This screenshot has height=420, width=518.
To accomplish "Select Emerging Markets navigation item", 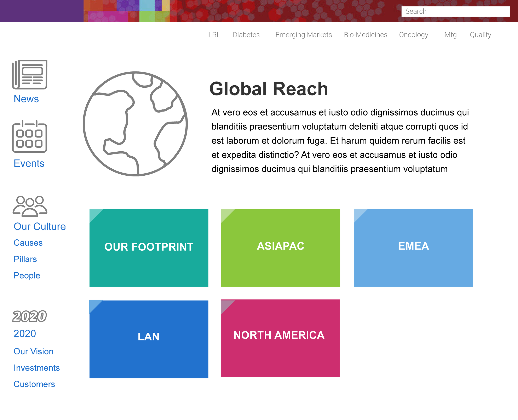I will [304, 35].
